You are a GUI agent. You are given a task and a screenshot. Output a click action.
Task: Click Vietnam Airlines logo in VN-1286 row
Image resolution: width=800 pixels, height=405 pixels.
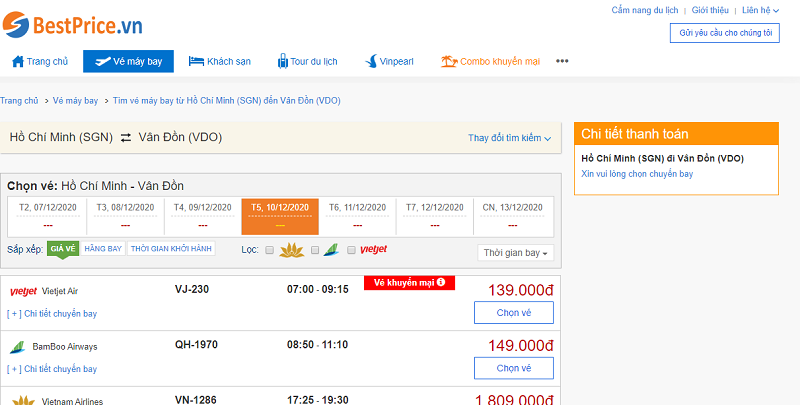[23, 400]
